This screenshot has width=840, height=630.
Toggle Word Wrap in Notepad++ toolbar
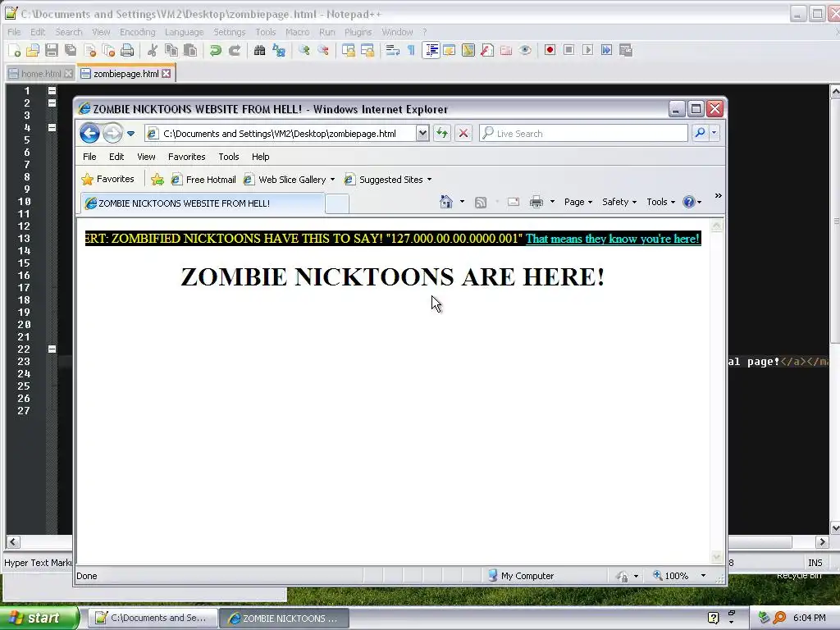pos(393,50)
